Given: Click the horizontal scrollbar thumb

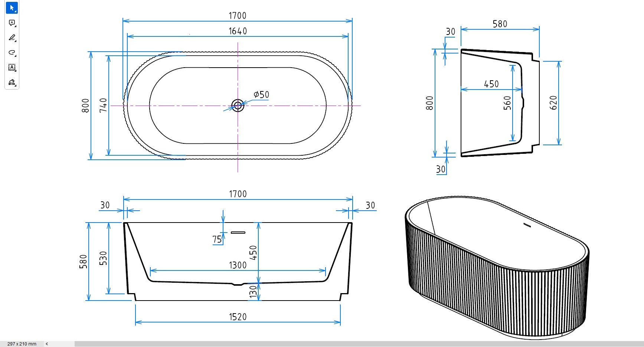Looking at the screenshot, I should pos(356,344).
